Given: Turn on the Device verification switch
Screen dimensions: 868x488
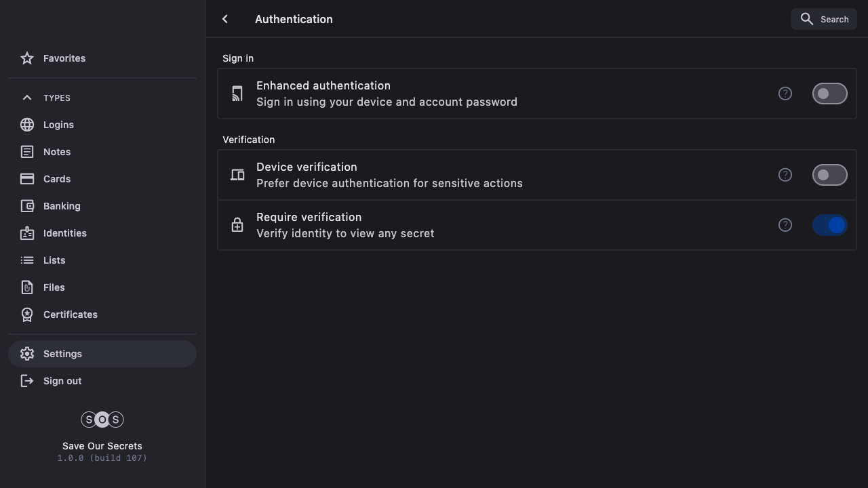Looking at the screenshot, I should (829, 175).
